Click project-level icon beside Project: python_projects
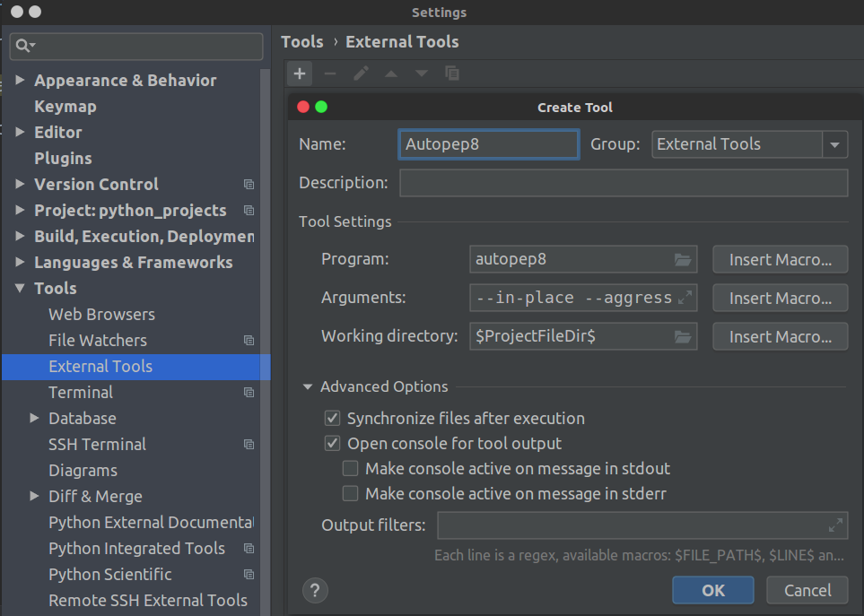Viewport: 864px width, 616px height. (x=249, y=211)
